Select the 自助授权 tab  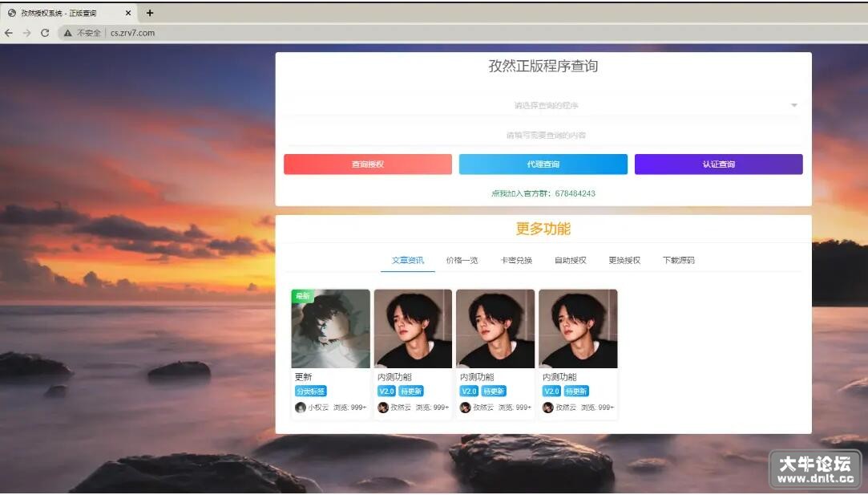[570, 260]
